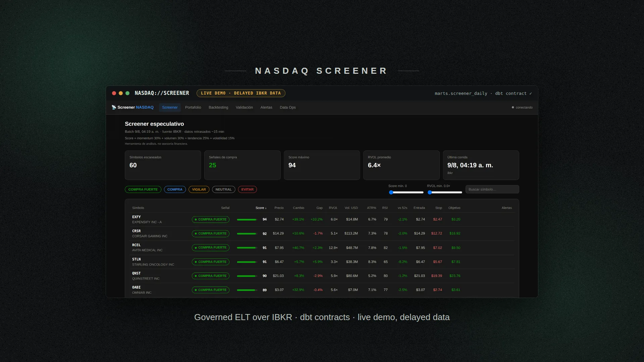Screen dimensions: 644x362
Task: Open the Alertas tab
Action: [266, 108]
